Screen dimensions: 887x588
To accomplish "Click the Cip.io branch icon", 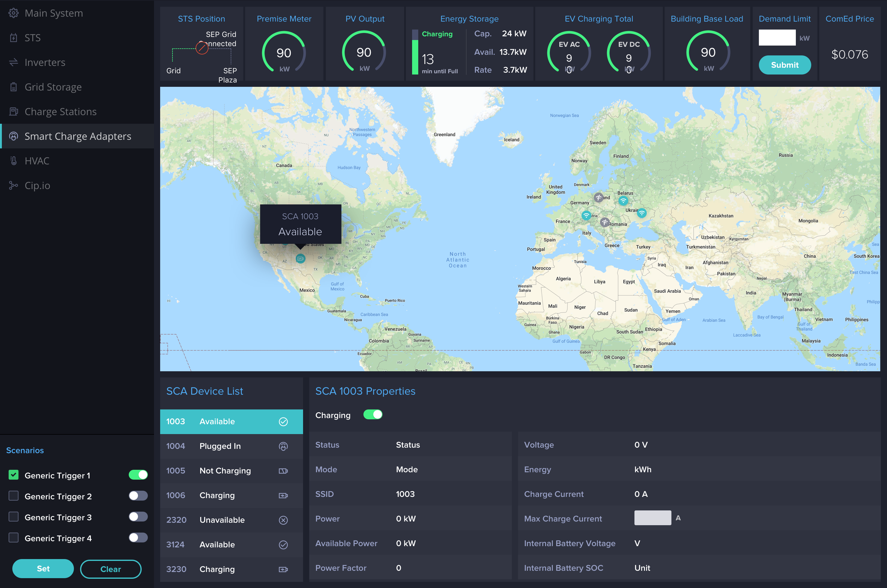I will point(14,186).
